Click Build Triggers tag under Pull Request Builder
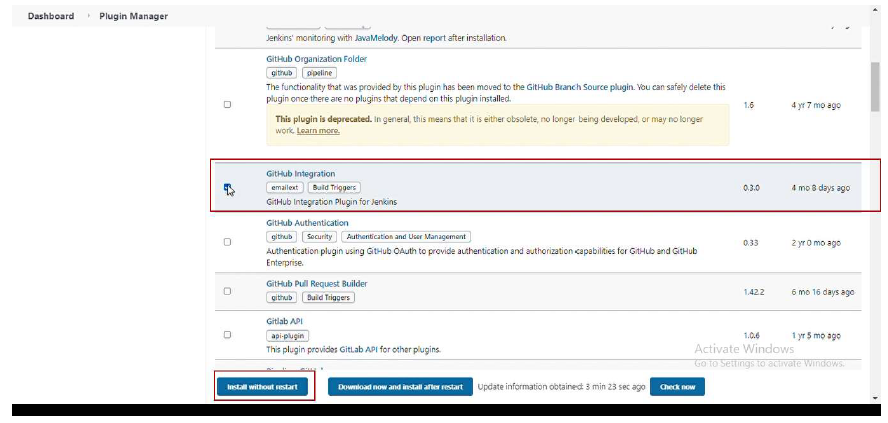 (x=328, y=297)
